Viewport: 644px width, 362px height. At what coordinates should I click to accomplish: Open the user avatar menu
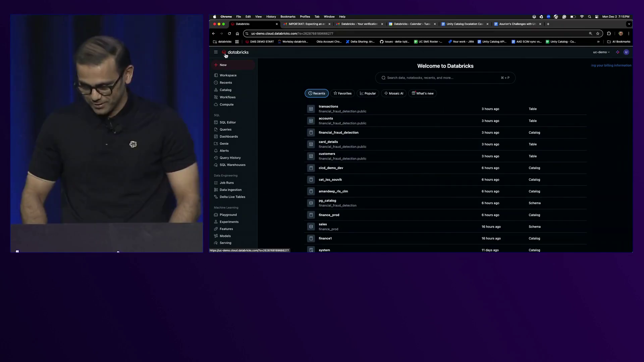click(x=626, y=52)
